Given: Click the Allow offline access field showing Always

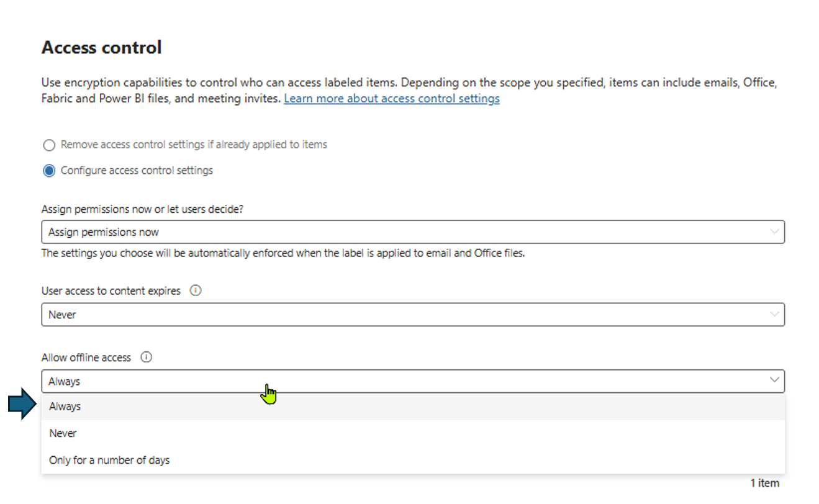Looking at the screenshot, I should (x=404, y=381).
